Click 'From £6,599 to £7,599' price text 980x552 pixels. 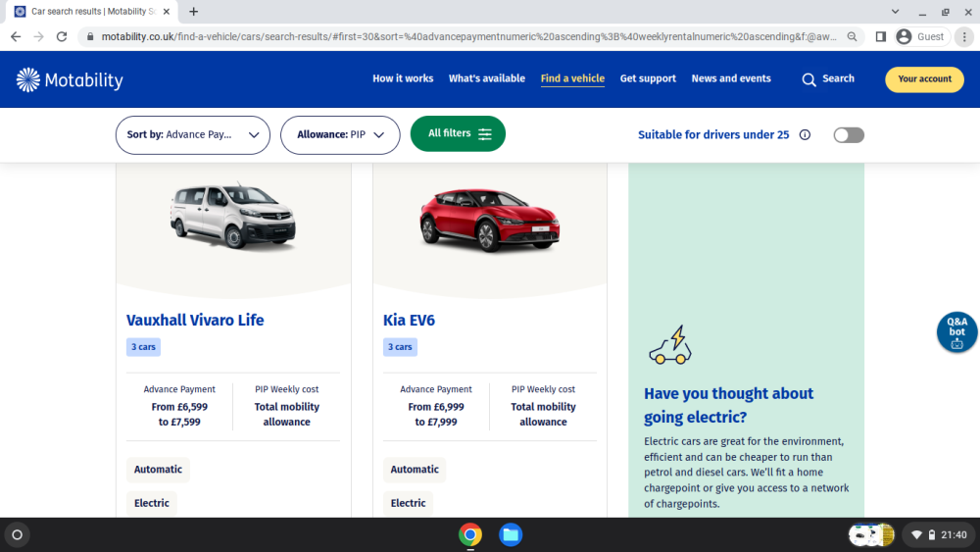click(179, 415)
